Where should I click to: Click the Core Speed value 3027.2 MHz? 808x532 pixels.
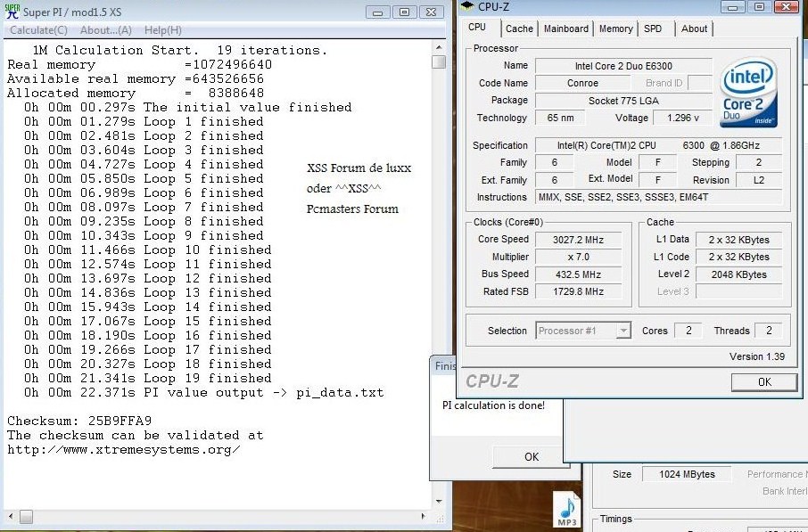[x=578, y=240]
